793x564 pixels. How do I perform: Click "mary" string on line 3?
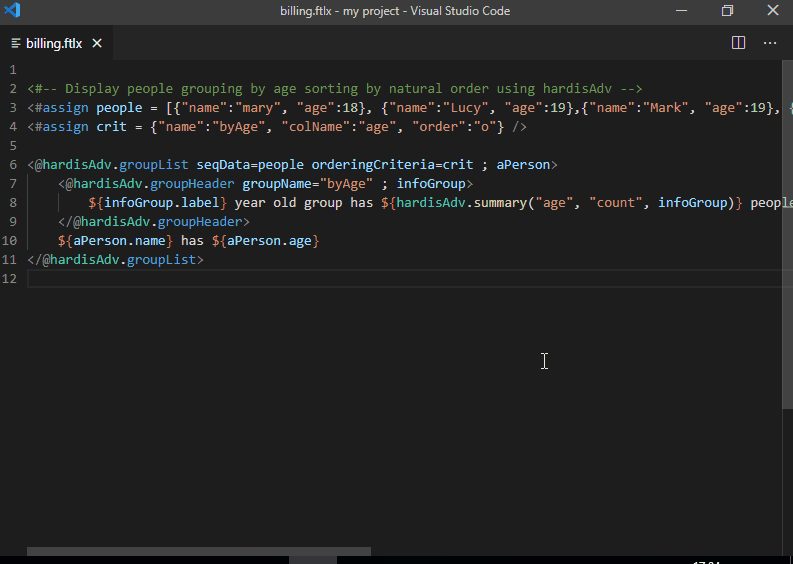(257, 108)
